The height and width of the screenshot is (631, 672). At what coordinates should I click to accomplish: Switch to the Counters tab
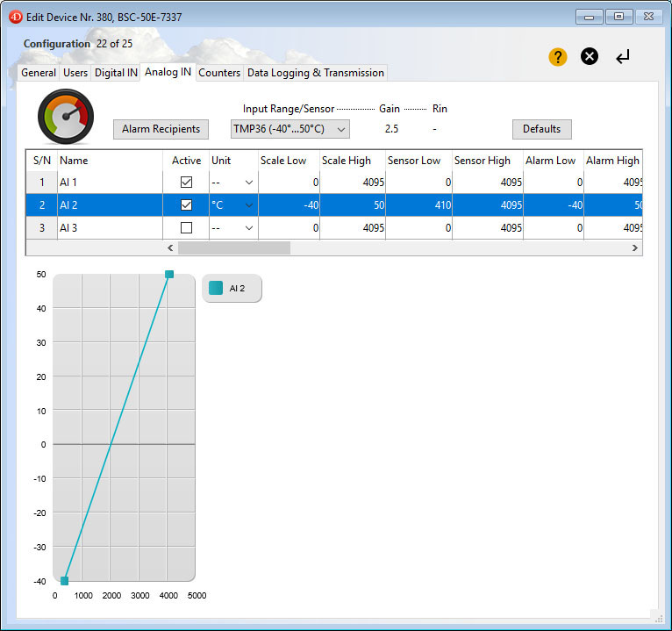coord(219,73)
